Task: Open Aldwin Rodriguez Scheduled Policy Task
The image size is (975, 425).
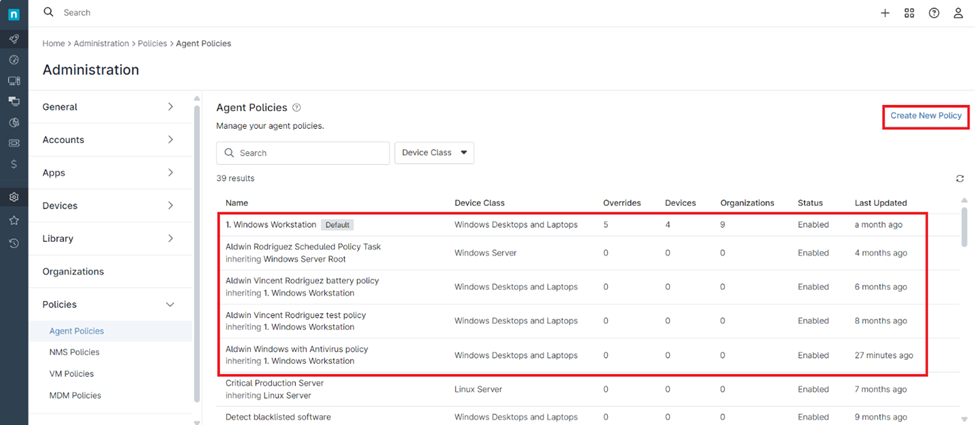Action: coord(303,246)
